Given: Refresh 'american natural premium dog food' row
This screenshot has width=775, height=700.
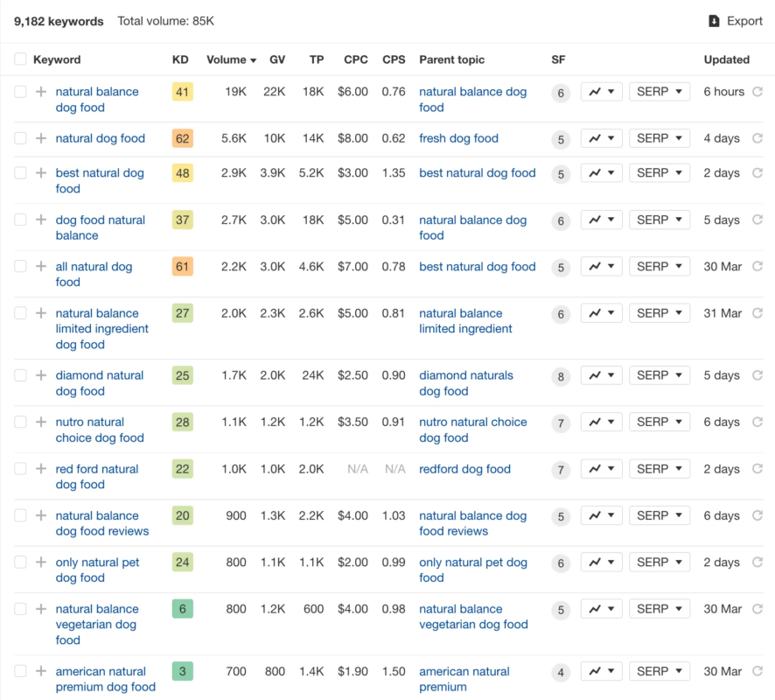Looking at the screenshot, I should (x=758, y=671).
